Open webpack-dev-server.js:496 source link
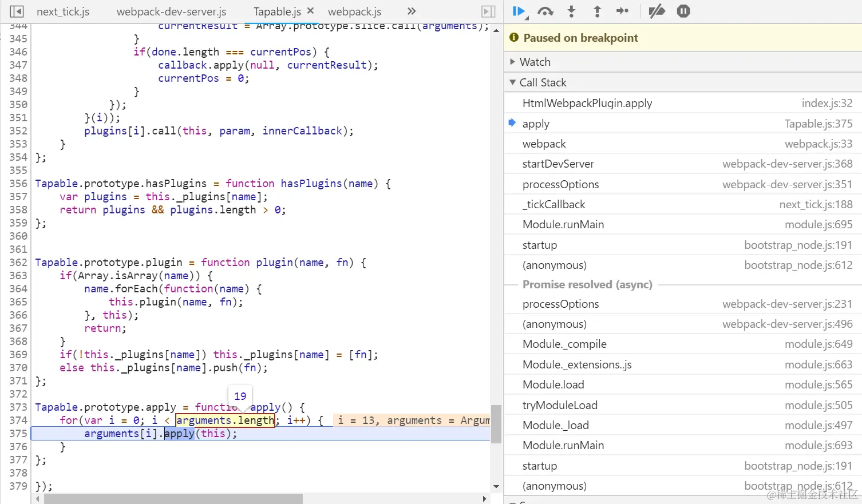This screenshot has width=862, height=504. click(788, 324)
